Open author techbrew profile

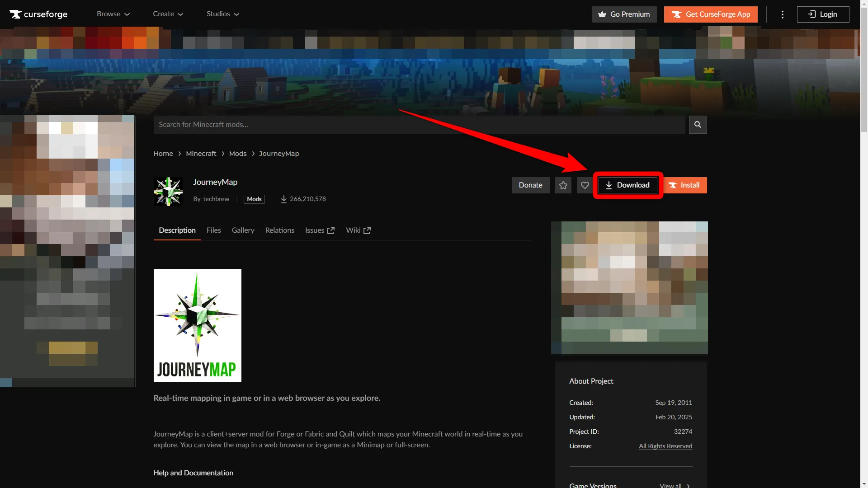216,199
